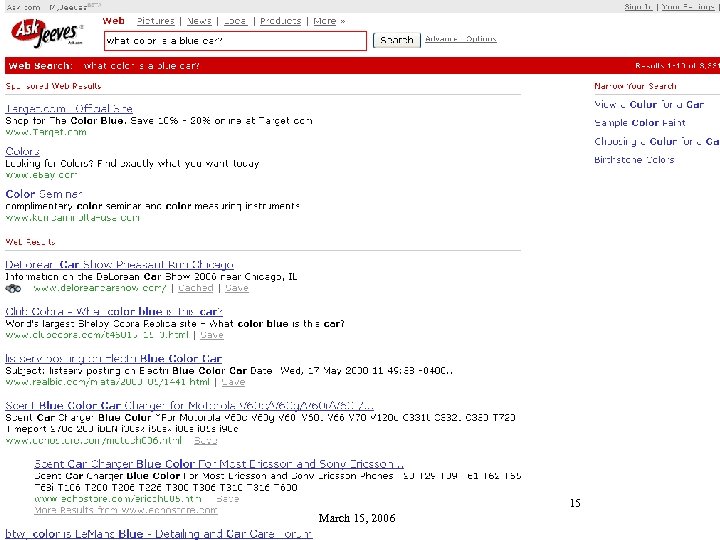Screen dimensions: 720x540
Task: Open the Cached link for the DeLorean result
Action: click(196, 288)
